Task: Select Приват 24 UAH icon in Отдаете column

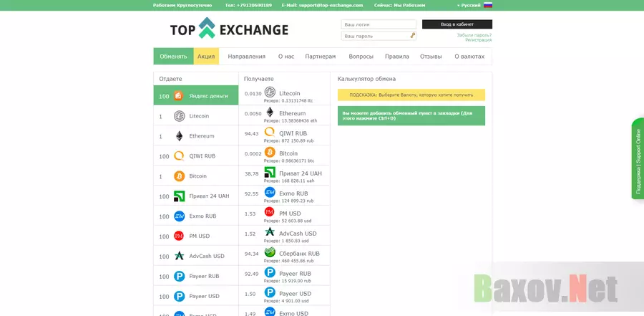Action: coord(179,196)
